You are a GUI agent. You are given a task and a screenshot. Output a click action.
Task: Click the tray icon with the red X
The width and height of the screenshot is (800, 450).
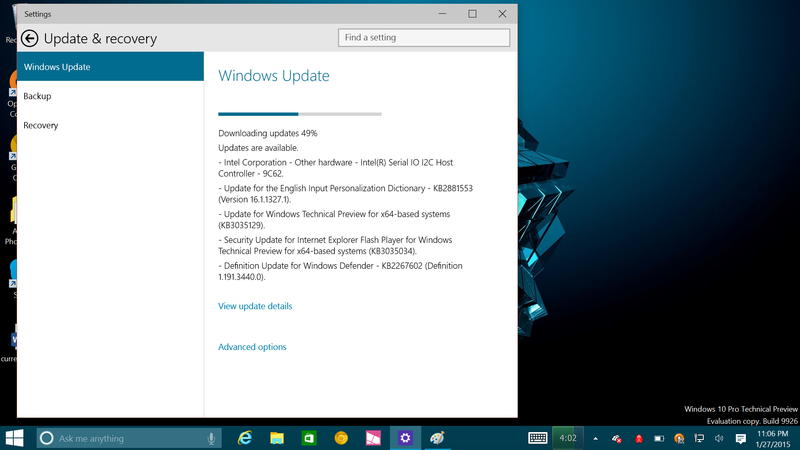(617, 438)
